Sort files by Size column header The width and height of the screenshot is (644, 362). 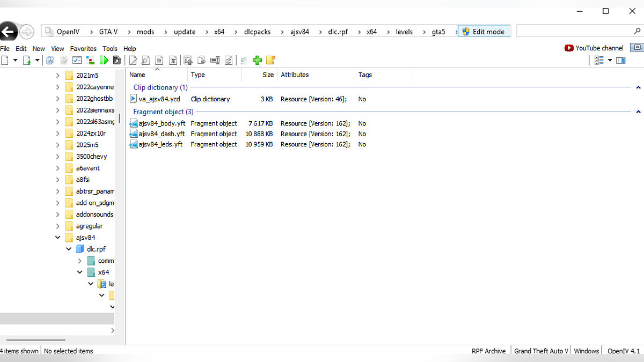(x=268, y=75)
